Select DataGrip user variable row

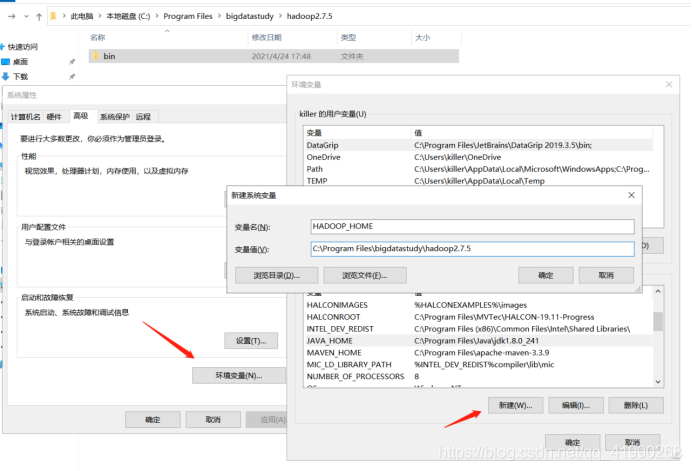tap(478, 145)
